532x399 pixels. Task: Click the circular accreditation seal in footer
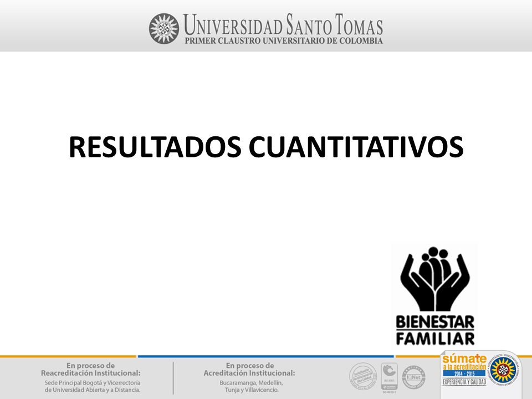point(363,375)
